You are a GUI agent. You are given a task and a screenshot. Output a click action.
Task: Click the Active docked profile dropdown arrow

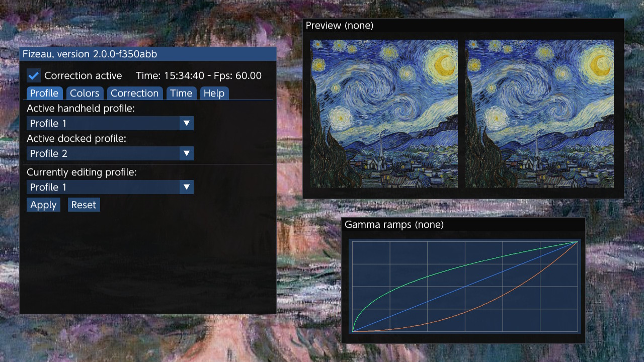187,153
